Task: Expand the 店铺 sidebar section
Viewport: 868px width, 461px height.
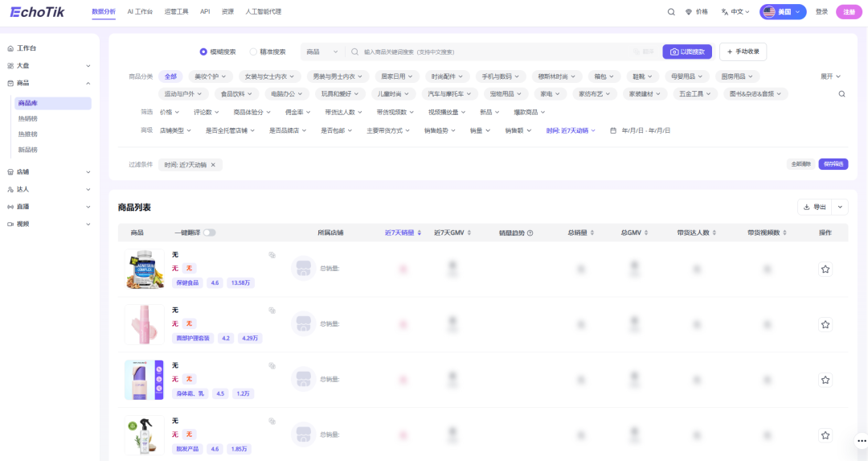Action: [x=49, y=171]
